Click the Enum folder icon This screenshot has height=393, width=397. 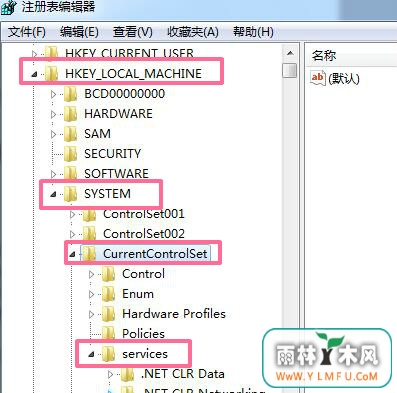(108, 294)
